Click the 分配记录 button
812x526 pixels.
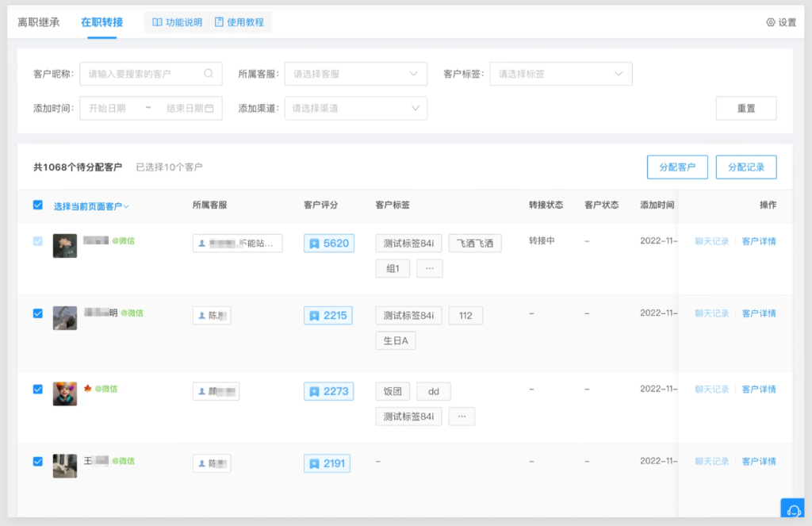(x=746, y=167)
